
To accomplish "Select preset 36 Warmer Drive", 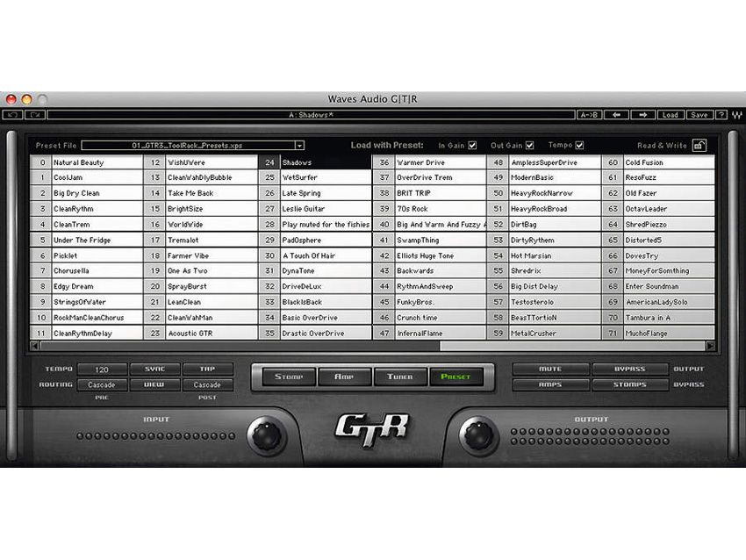I will point(429,162).
